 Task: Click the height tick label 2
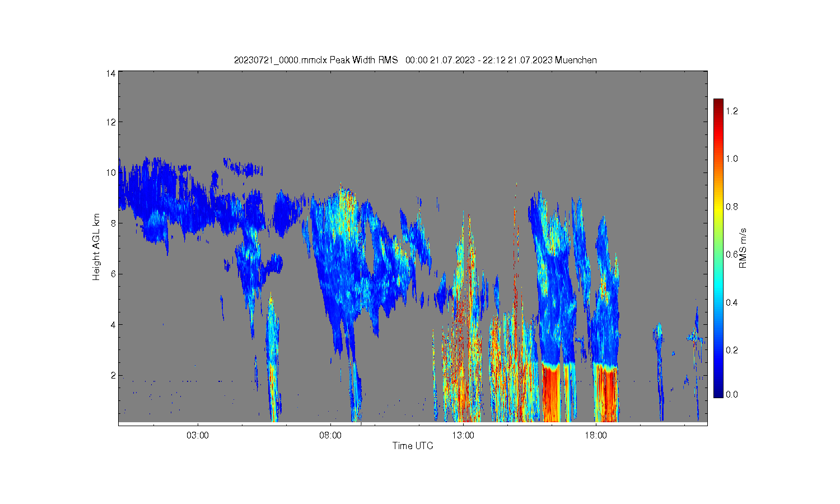coord(113,375)
